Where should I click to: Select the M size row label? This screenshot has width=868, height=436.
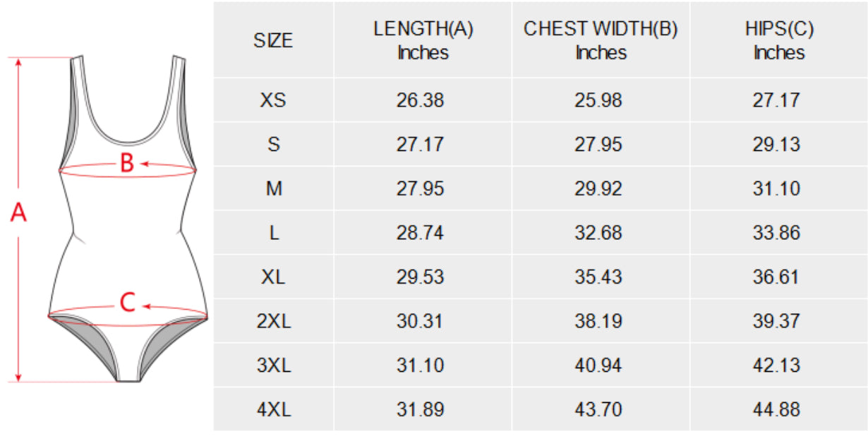click(273, 188)
